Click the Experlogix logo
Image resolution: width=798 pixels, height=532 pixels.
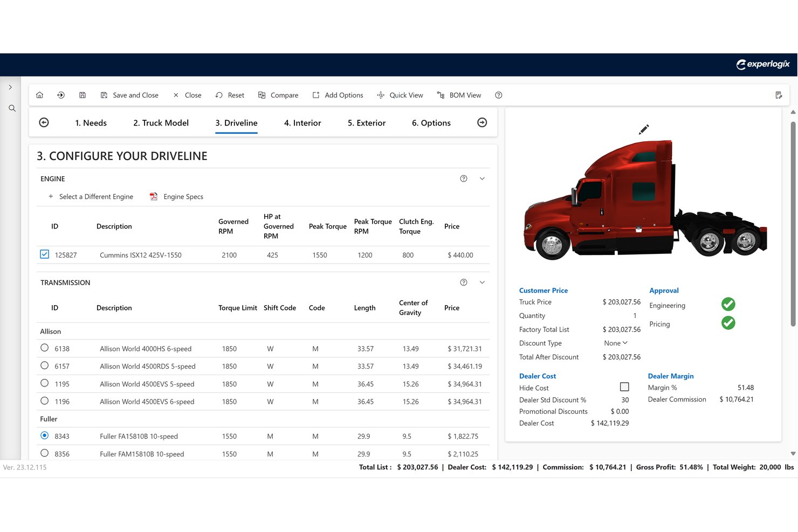coord(763,64)
